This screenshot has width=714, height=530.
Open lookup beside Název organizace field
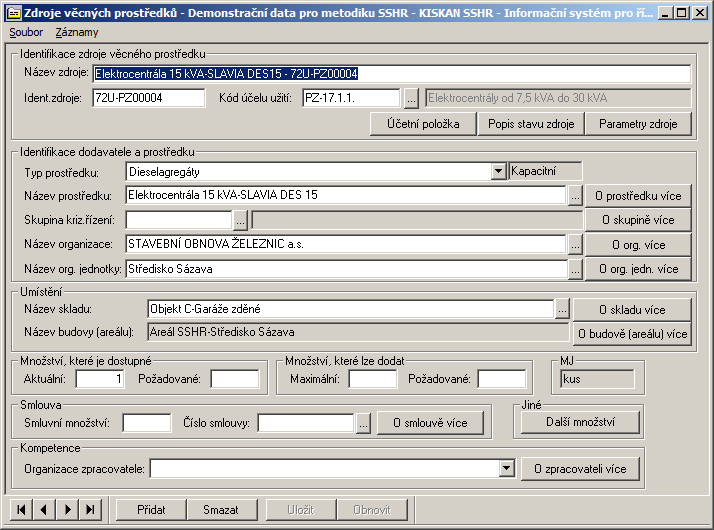576,245
